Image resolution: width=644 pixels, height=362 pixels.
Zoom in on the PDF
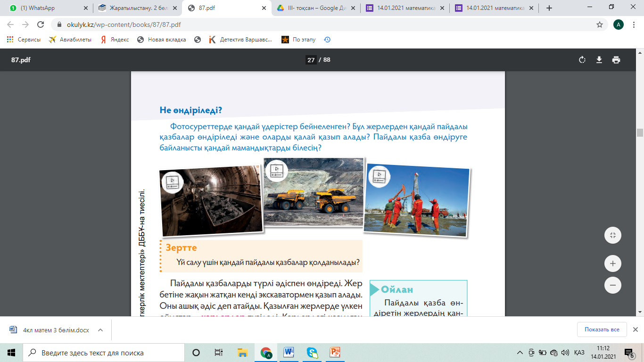point(613,263)
